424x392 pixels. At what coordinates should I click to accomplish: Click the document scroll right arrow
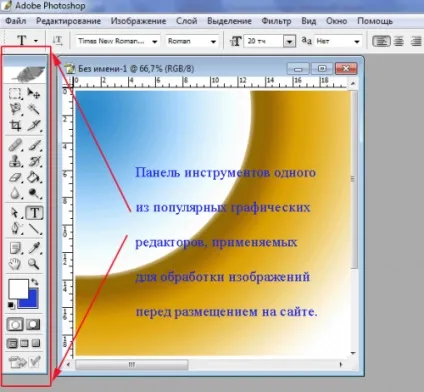click(x=341, y=364)
